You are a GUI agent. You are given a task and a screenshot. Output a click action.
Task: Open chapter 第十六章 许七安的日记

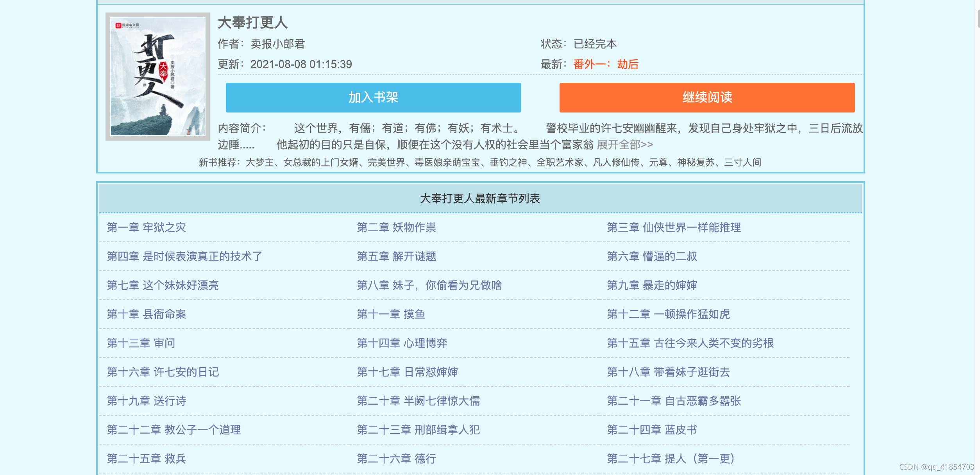point(163,372)
